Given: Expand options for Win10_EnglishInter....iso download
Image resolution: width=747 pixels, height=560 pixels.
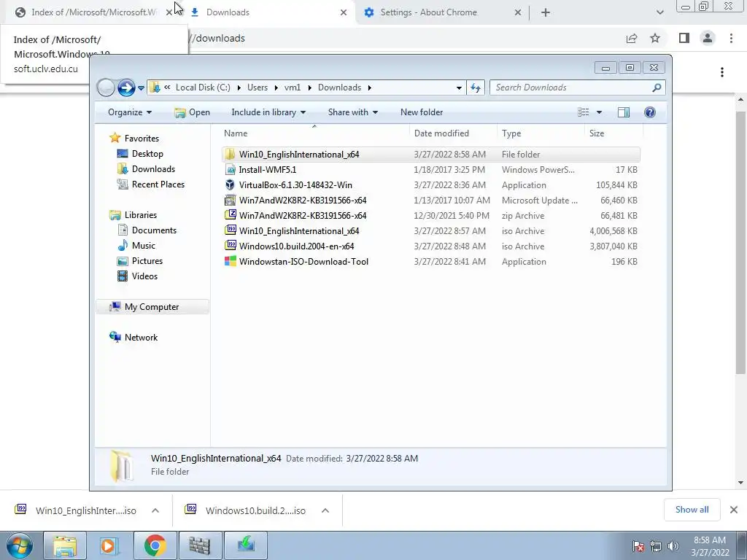Looking at the screenshot, I should [x=155, y=510].
